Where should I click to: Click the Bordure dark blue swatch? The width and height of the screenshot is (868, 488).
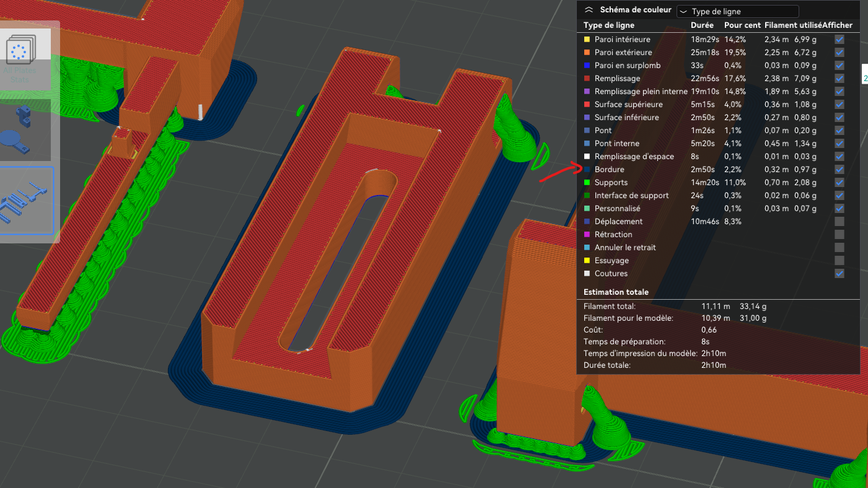(587, 169)
